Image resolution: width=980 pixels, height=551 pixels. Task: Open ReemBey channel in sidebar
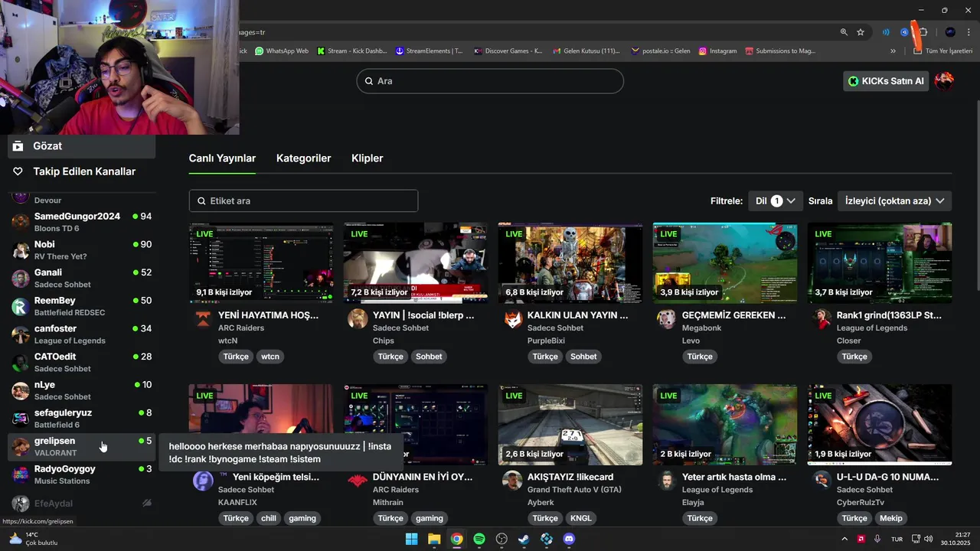pos(81,306)
